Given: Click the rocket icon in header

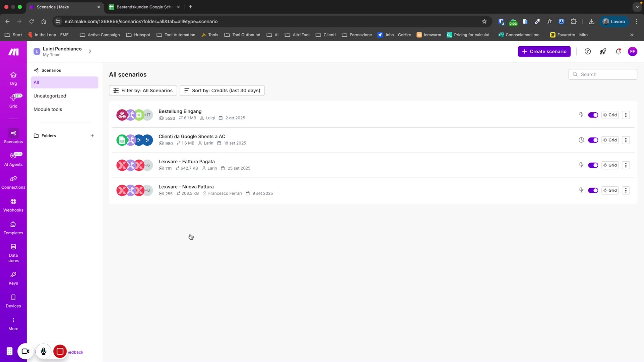Looking at the screenshot, I should 603,52.
